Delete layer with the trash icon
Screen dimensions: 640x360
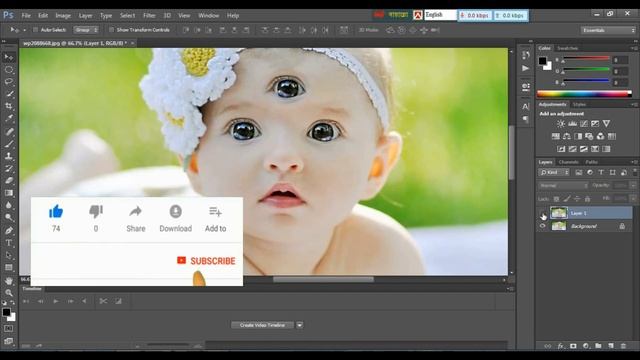623,346
